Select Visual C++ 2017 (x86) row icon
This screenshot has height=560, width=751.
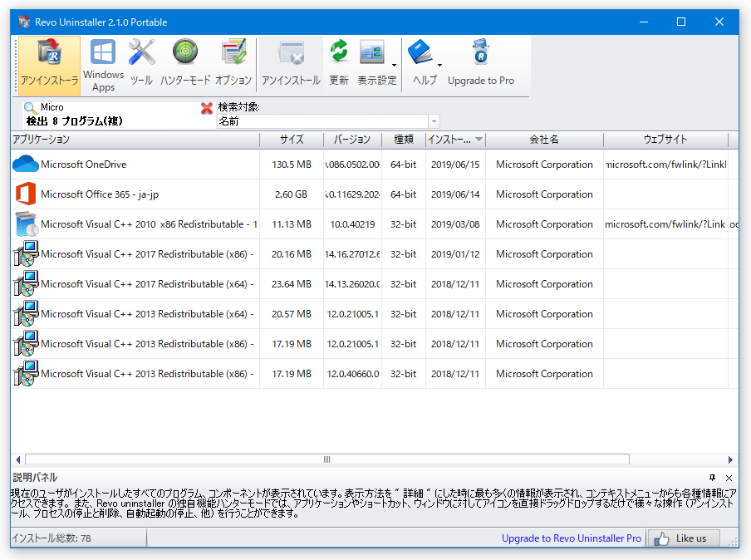26,254
